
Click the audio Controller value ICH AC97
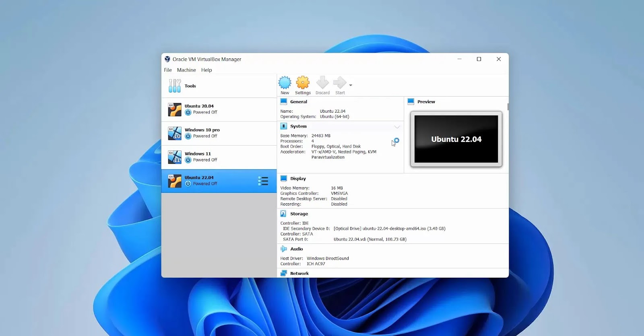click(316, 264)
